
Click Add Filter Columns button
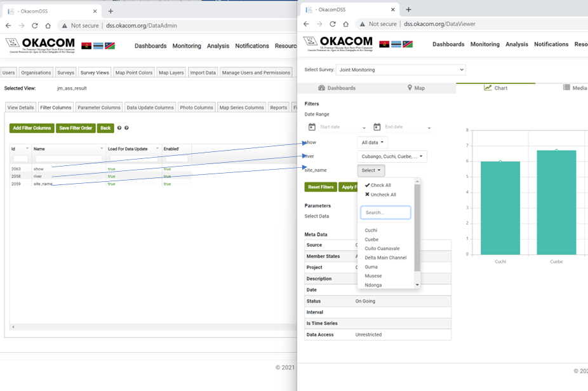[32, 128]
